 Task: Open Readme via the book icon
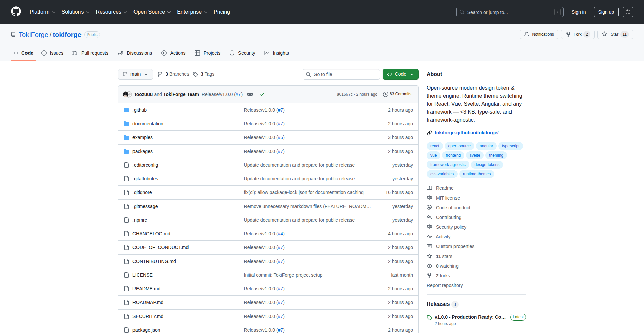429,188
